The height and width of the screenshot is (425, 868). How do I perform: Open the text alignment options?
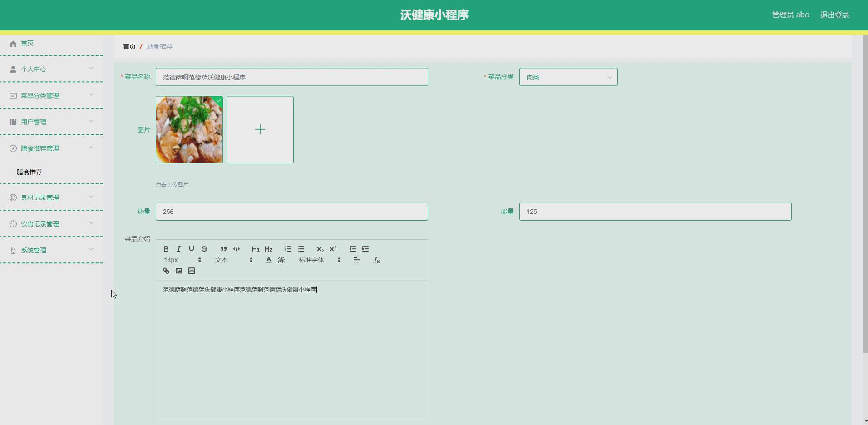coord(357,260)
